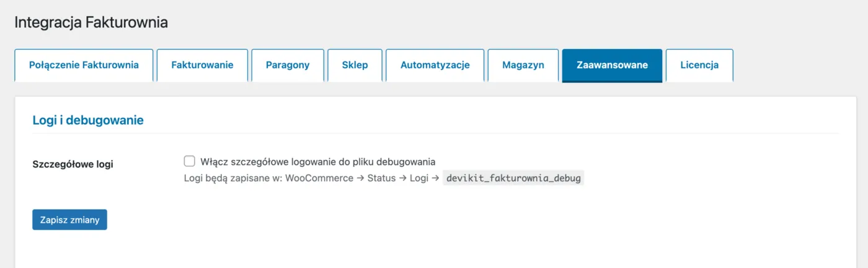Go to the Paragony tab

click(x=288, y=65)
